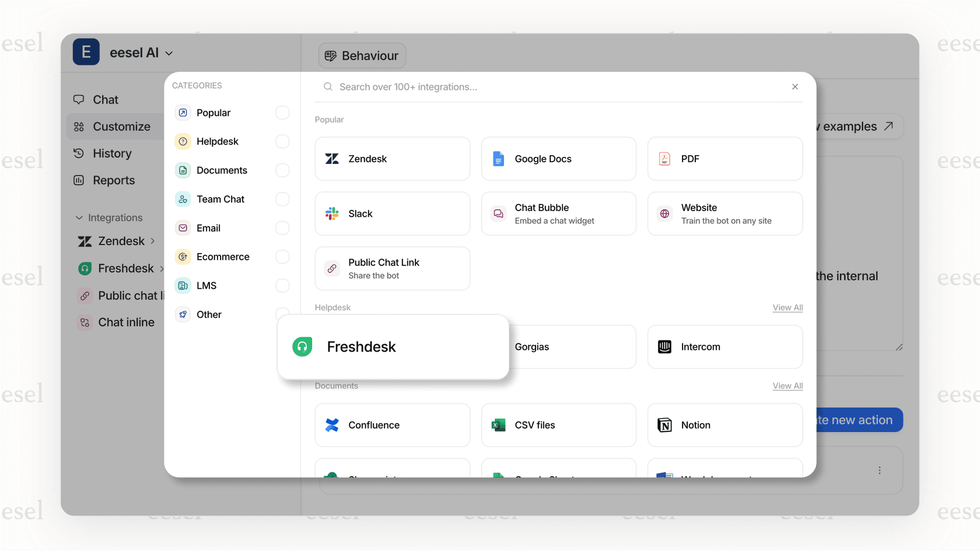Open the Confluence documents integration
The height and width of the screenshot is (551, 980).
tap(392, 425)
